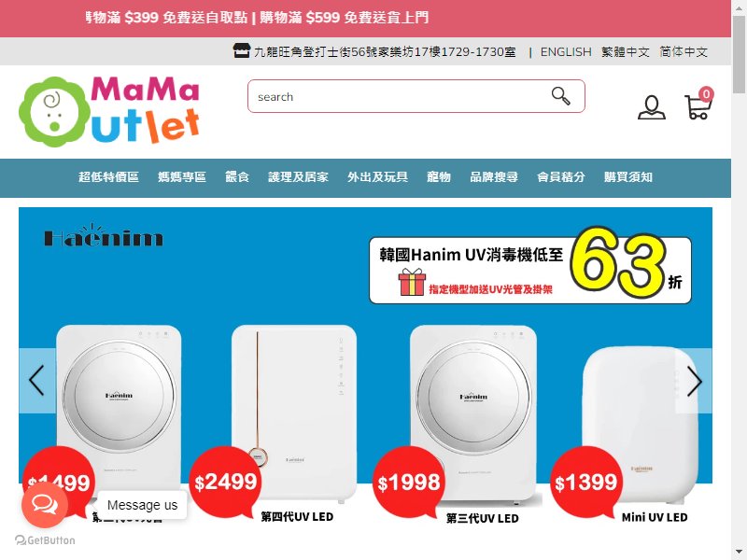
Task: Expand the 外出及玩具 category menu
Action: (x=377, y=177)
